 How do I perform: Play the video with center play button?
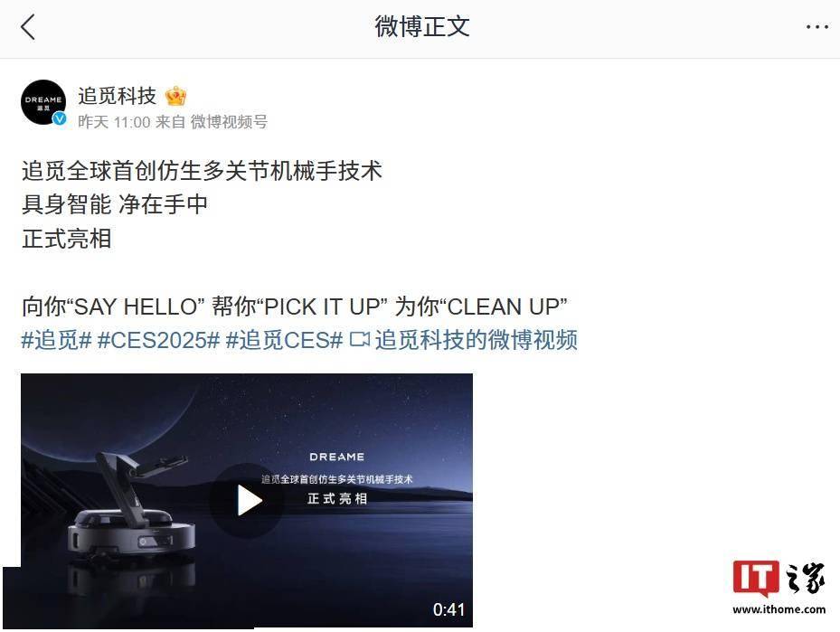248,501
